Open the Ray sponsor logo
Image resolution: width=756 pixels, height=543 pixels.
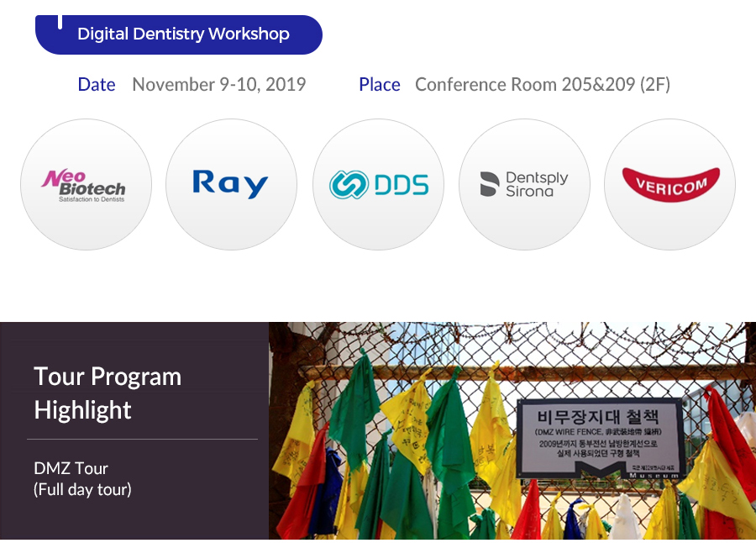point(232,184)
